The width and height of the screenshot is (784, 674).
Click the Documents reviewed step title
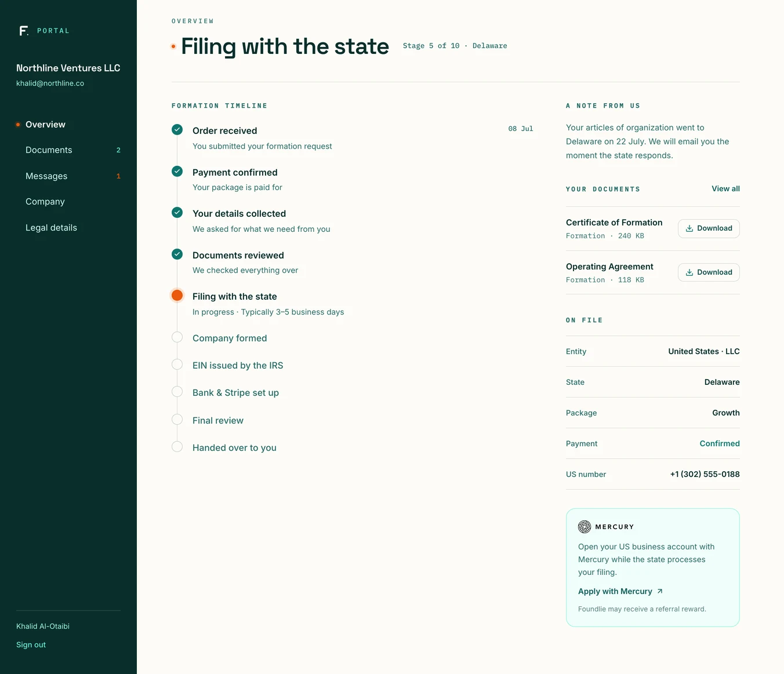[x=238, y=256]
